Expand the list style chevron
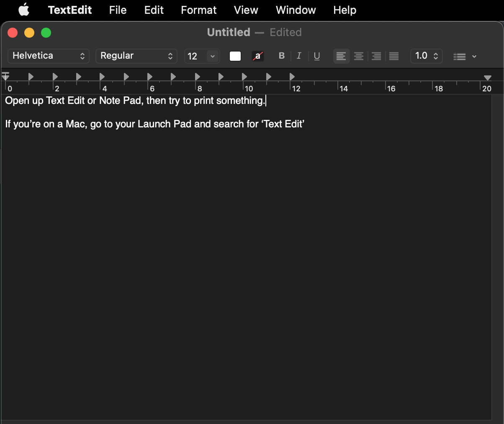The height and width of the screenshot is (424, 504). tap(474, 56)
